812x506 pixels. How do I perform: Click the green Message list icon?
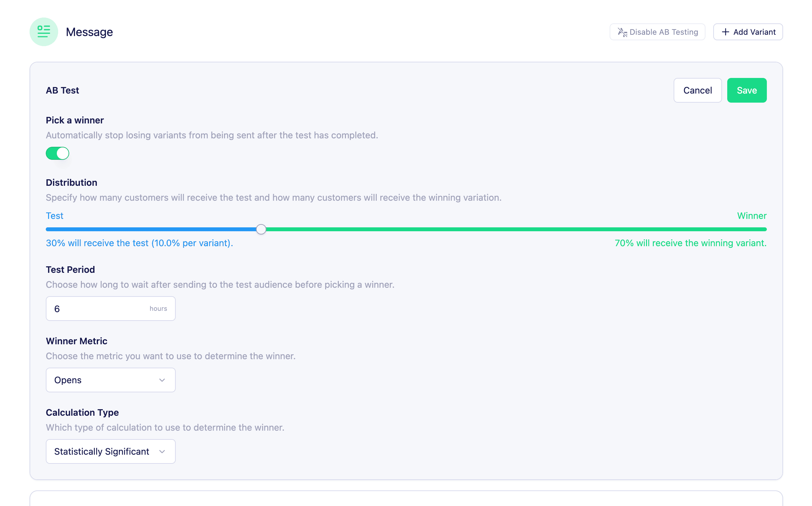(44, 32)
